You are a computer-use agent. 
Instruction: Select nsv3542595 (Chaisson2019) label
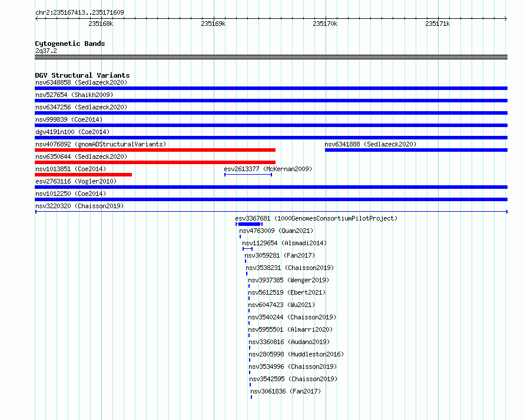coord(293,379)
